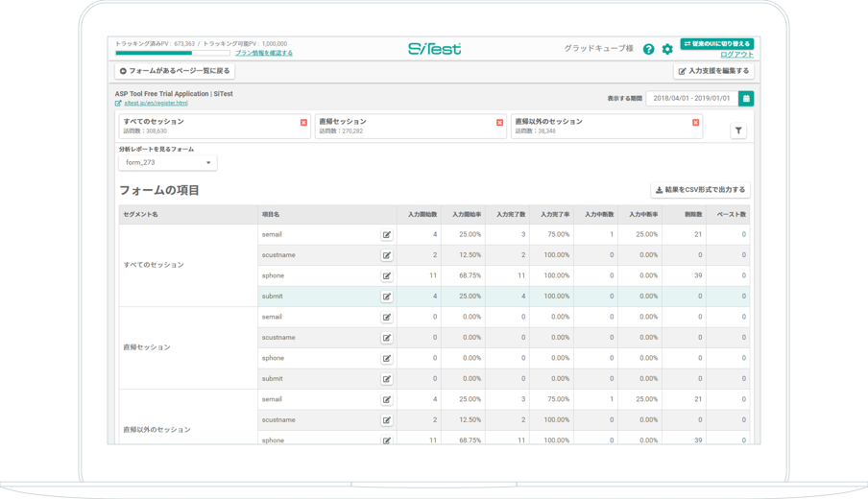Sort by 入力完了率 column header
Viewport: 868px width, 499px height.
tap(554, 215)
